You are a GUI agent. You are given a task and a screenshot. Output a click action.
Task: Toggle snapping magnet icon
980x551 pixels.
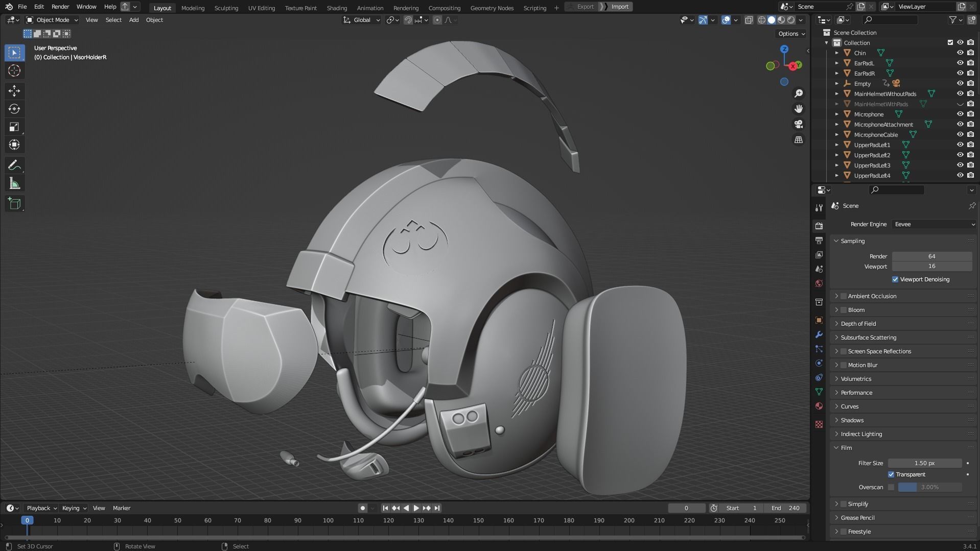pyautogui.click(x=408, y=20)
